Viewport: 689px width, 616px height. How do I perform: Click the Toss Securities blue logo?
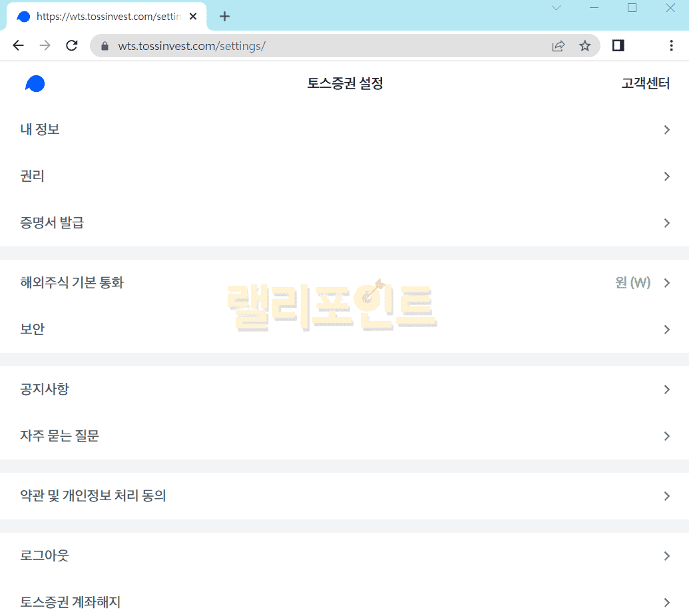pyautogui.click(x=35, y=83)
